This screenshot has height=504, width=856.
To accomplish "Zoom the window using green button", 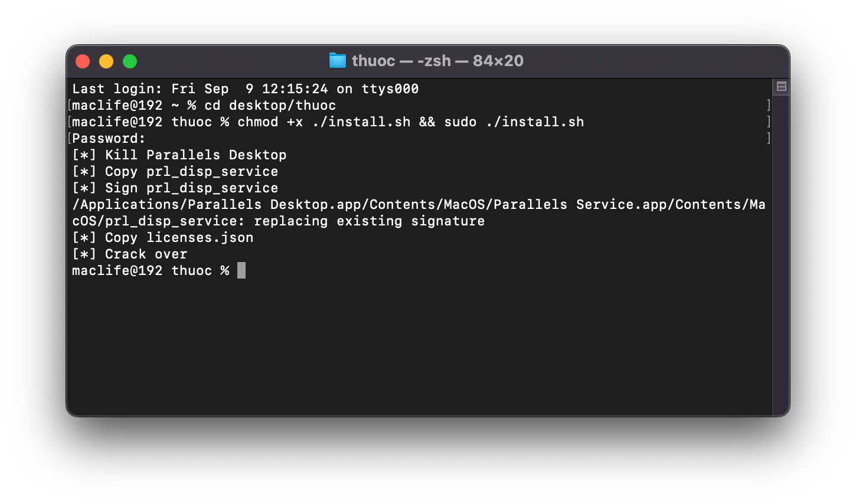I will [130, 61].
